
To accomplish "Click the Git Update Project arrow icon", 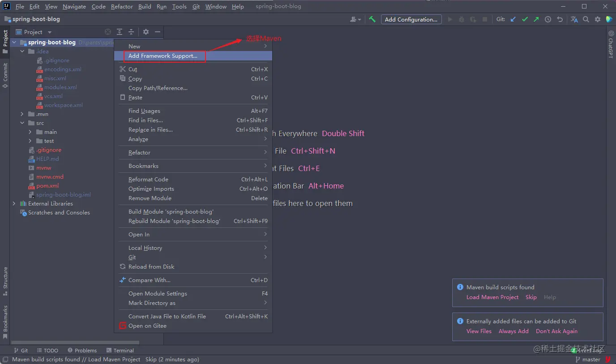I will point(513,19).
